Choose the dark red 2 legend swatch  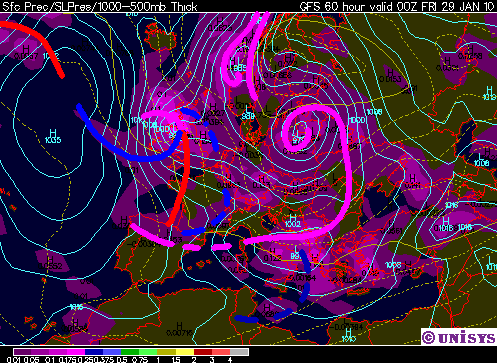pos(203,352)
